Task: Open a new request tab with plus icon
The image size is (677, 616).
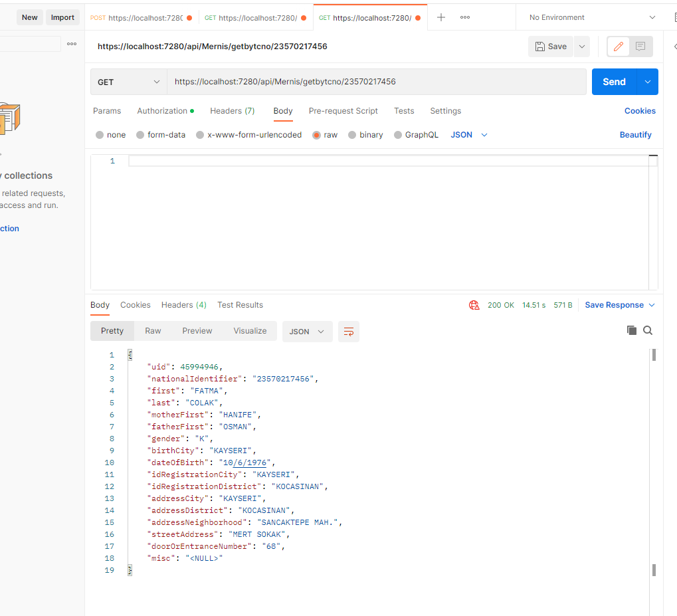Action: 440,16
